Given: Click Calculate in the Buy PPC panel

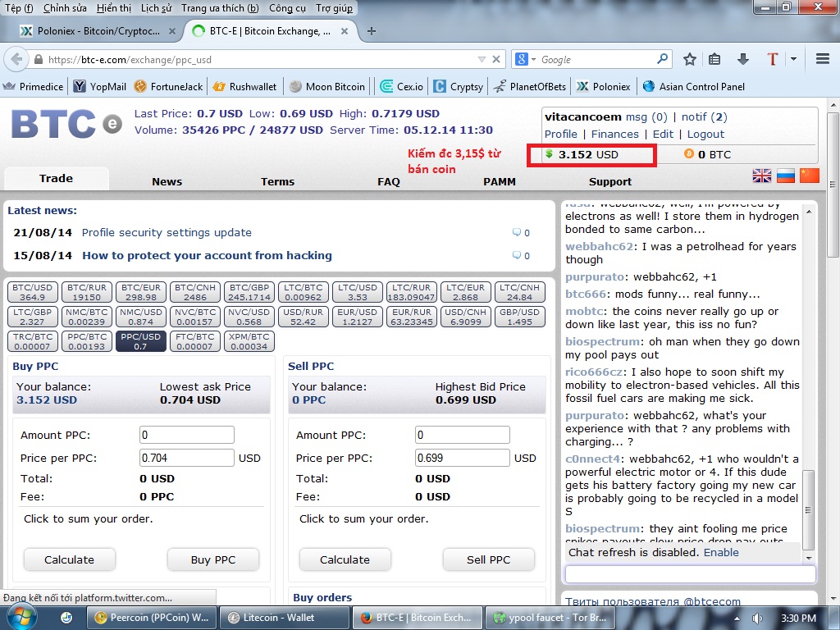Looking at the screenshot, I should coord(69,559).
